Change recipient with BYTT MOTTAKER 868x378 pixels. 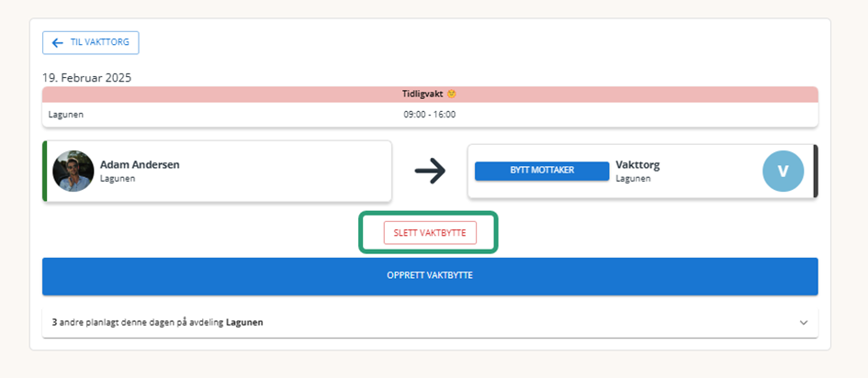click(542, 171)
